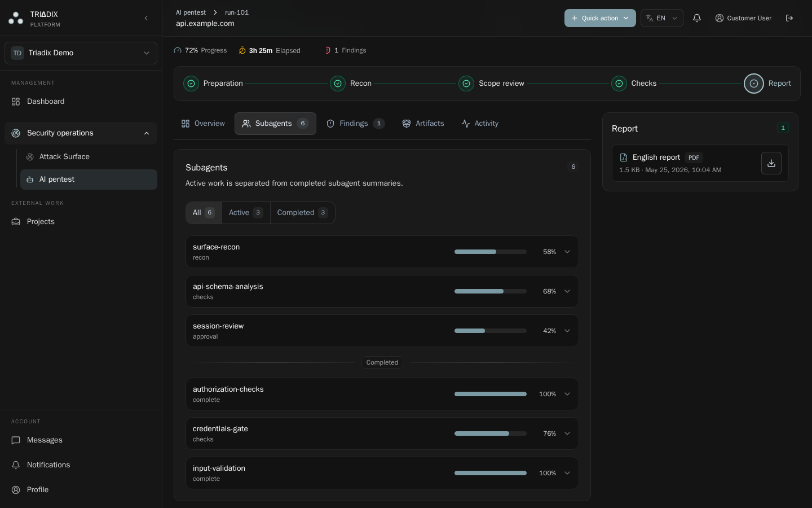
Task: Click the 72% progress gauge icon
Action: [178, 50]
